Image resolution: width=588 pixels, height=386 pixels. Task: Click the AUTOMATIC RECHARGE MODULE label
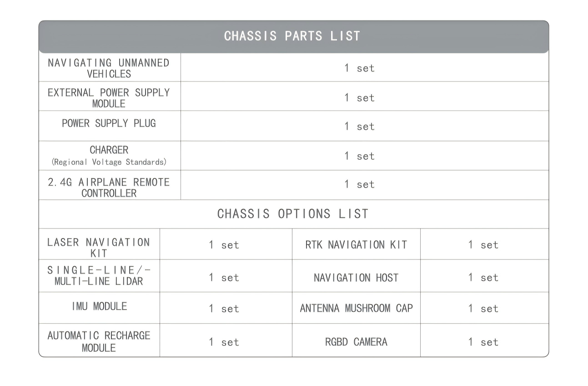pos(99,341)
